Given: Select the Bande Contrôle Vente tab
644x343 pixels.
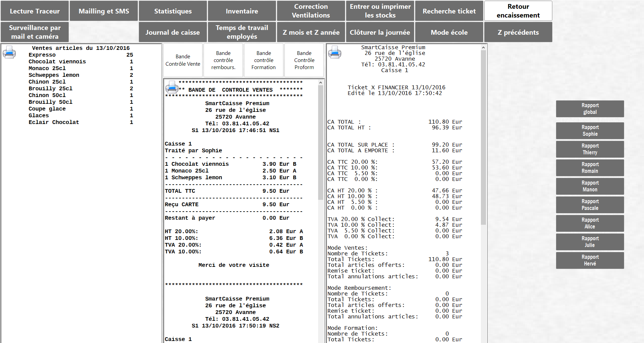Looking at the screenshot, I should click(183, 60).
